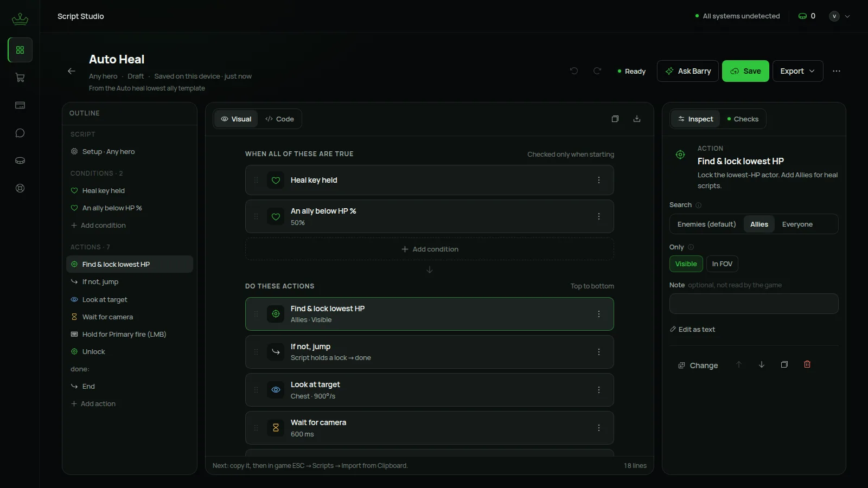Redo the last change
868x488 pixels.
click(x=597, y=71)
